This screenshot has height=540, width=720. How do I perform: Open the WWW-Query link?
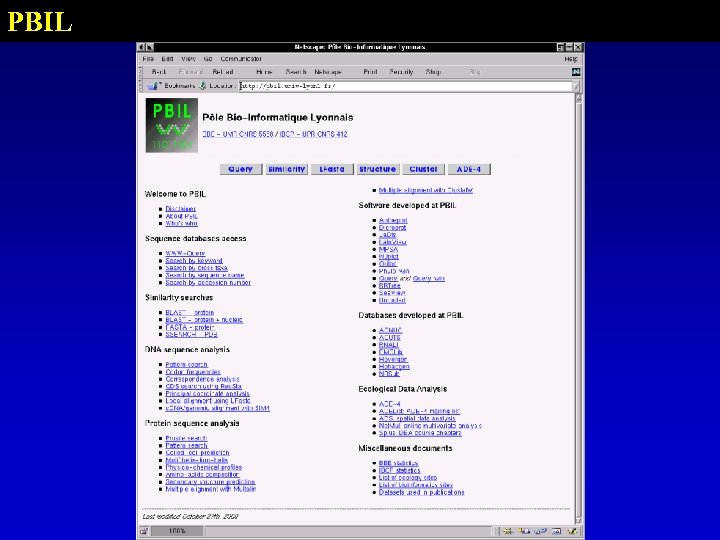(185, 253)
